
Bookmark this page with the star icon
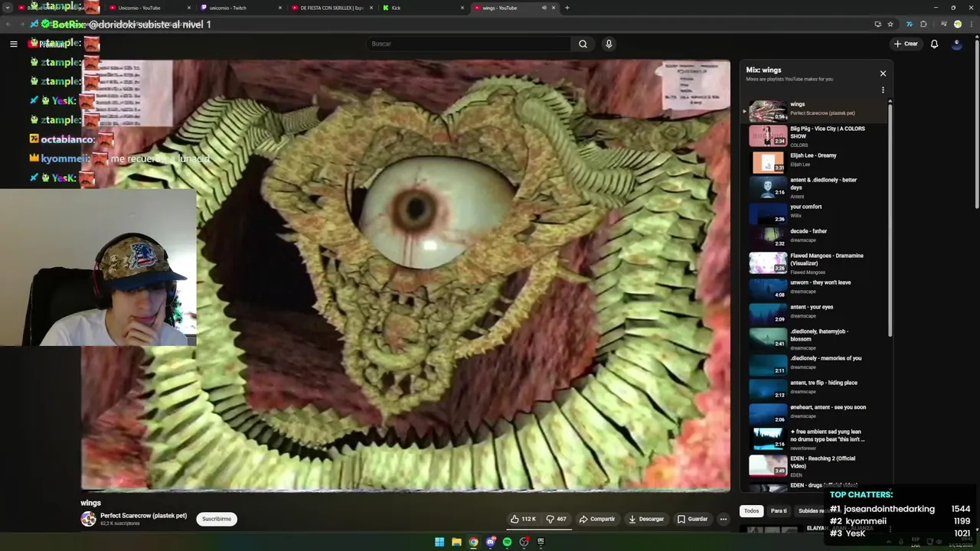pyautogui.click(x=890, y=24)
